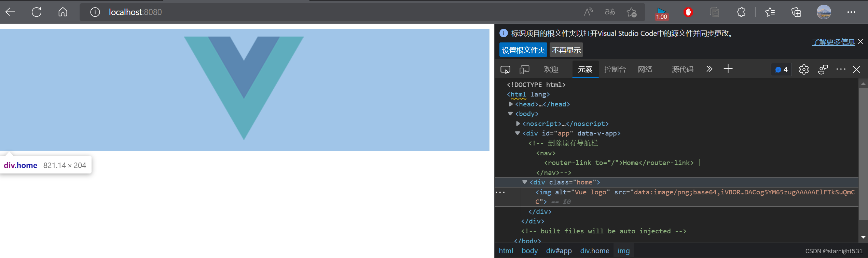Open the Favorites list icon
This screenshot has width=868, height=258.
(770, 12)
